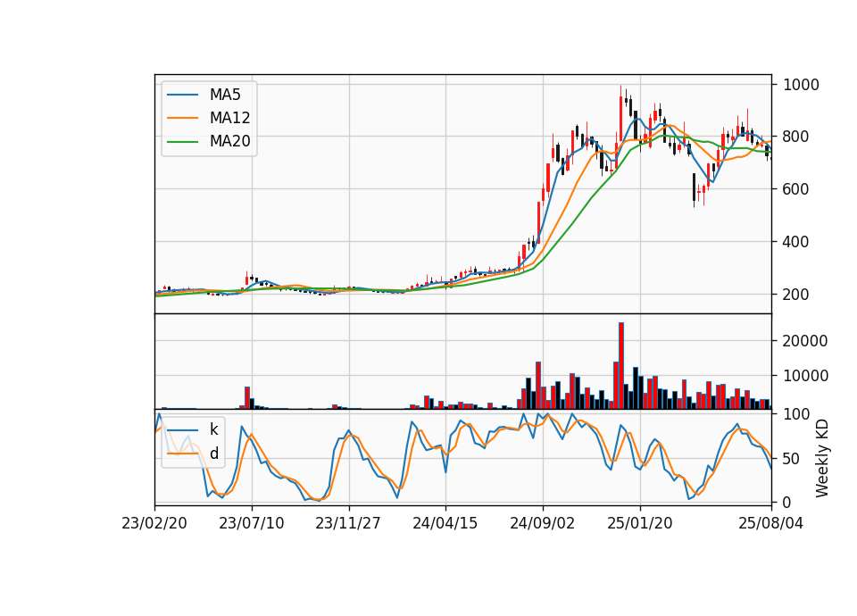The height and width of the screenshot is (616, 857).
Task: Click the 50 KD axis label
Action: (790, 459)
